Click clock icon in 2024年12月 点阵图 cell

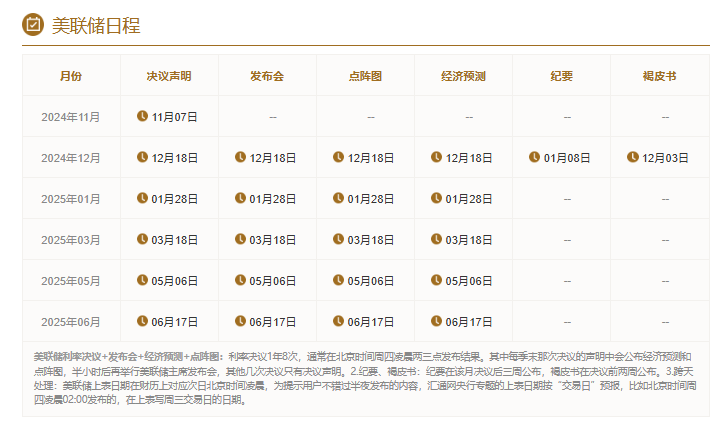[338, 157]
